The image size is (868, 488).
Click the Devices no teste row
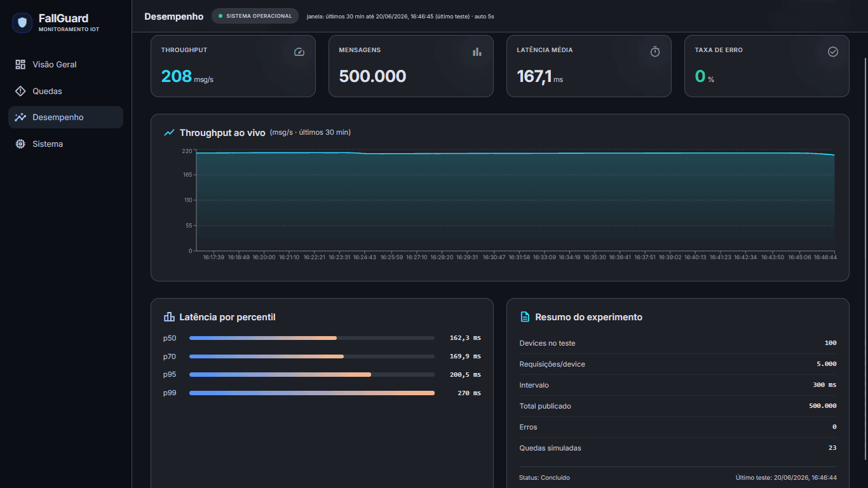pos(678,343)
